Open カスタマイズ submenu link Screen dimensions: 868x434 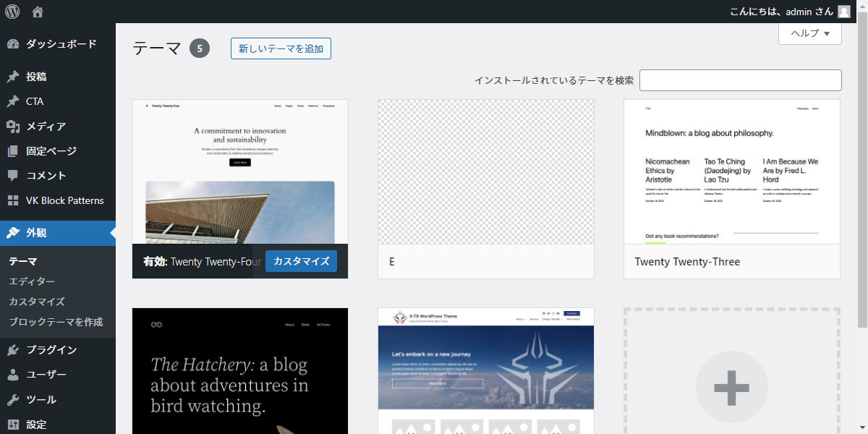point(37,302)
